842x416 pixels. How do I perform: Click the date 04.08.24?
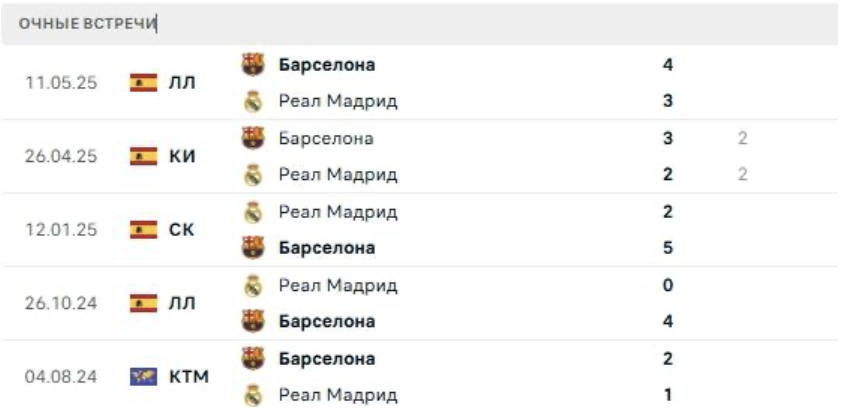coord(61,377)
